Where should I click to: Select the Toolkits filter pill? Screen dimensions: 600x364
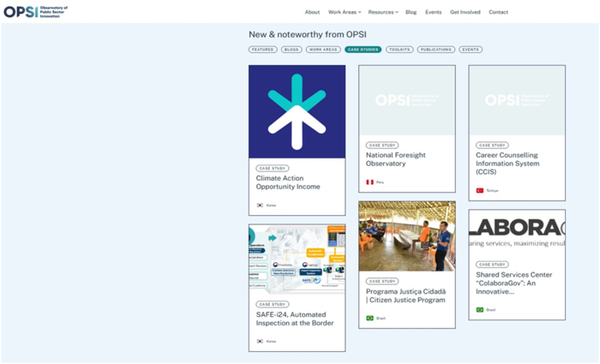tap(399, 50)
